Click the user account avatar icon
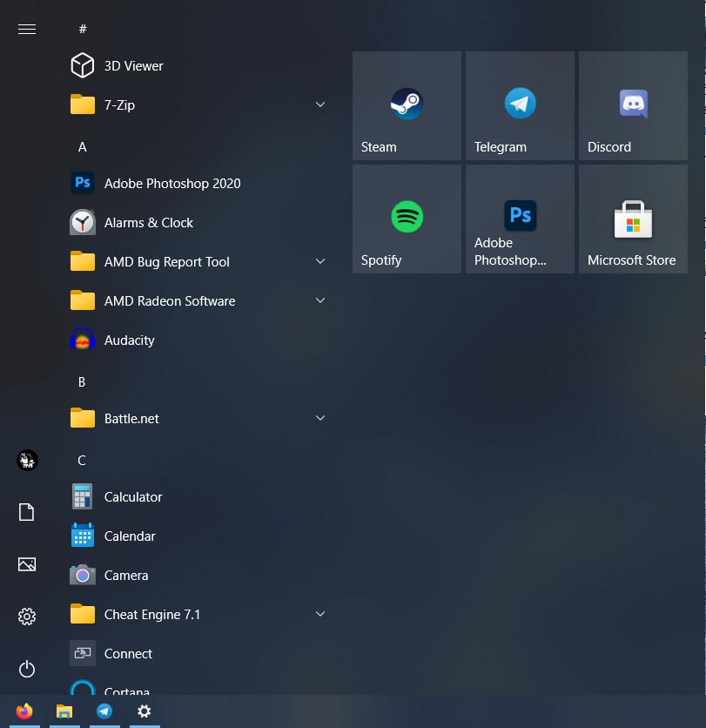Image resolution: width=706 pixels, height=728 pixels. pyautogui.click(x=27, y=460)
